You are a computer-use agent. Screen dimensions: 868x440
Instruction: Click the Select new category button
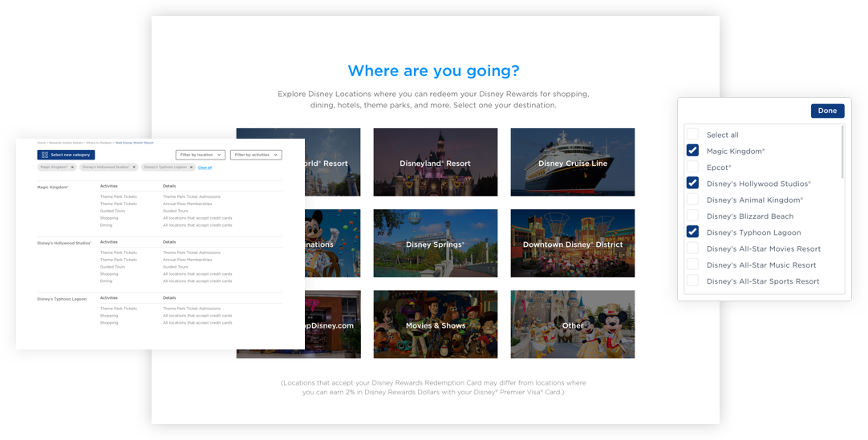(66, 155)
